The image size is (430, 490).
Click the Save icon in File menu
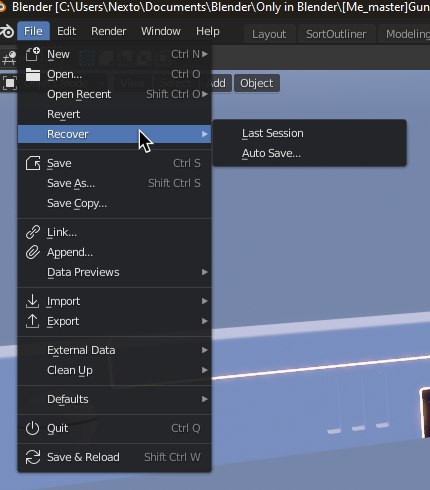(x=33, y=163)
